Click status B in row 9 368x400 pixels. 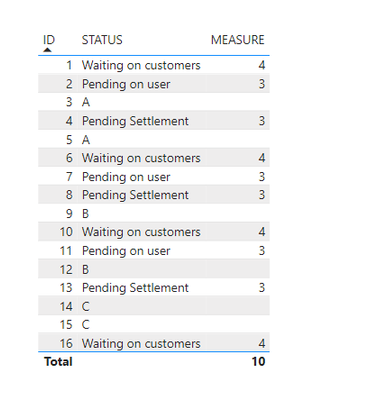pyautogui.click(x=85, y=214)
